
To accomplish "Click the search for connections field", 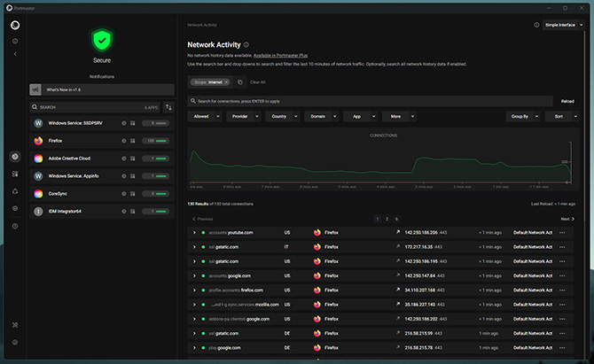I will point(370,101).
